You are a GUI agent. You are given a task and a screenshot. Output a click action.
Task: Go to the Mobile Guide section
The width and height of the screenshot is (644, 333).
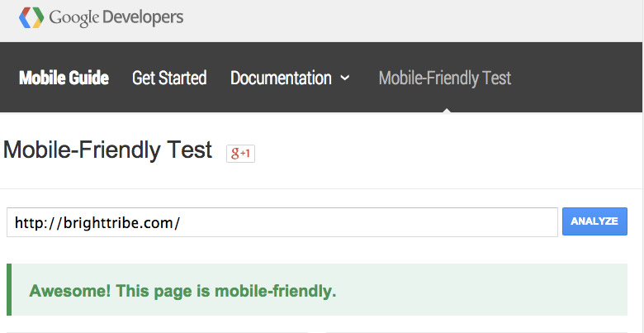coord(64,78)
